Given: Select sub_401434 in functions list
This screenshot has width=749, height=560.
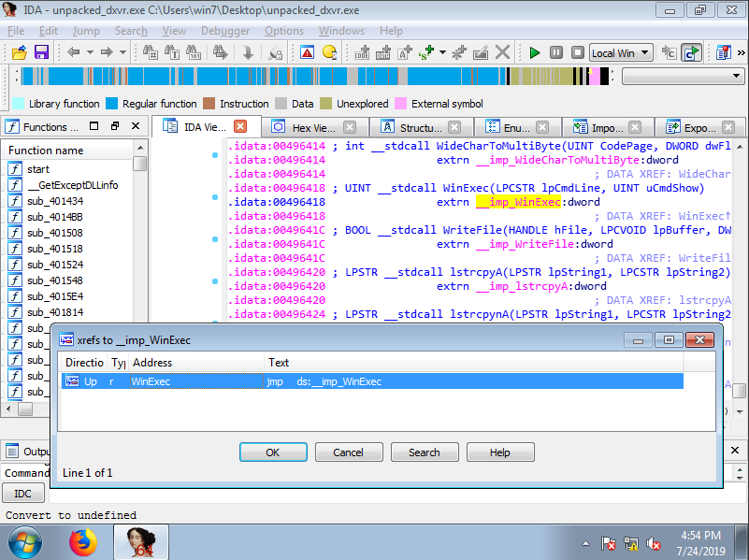Looking at the screenshot, I should pos(55,201).
